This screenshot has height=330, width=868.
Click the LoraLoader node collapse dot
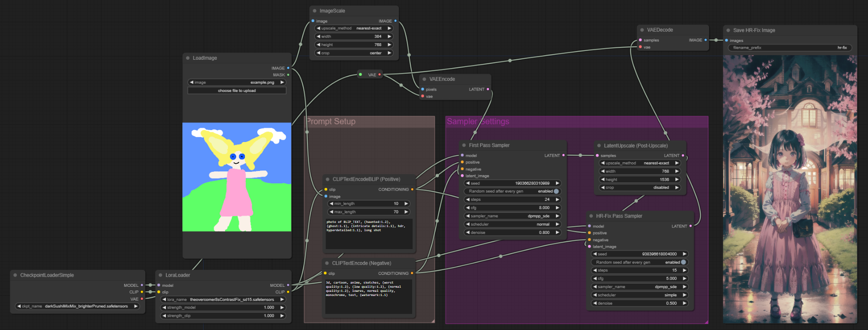[x=161, y=275]
